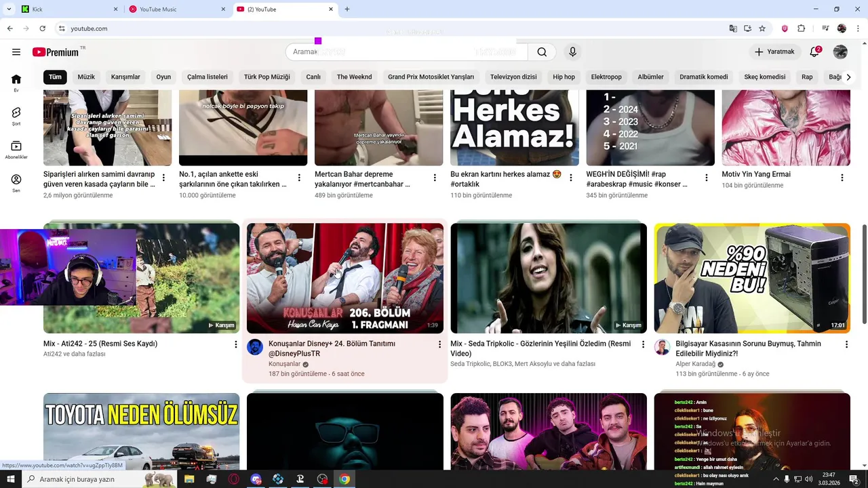
Task: Open Konuşanlar Disney+ 24. Bölüm title link
Action: click(x=332, y=348)
